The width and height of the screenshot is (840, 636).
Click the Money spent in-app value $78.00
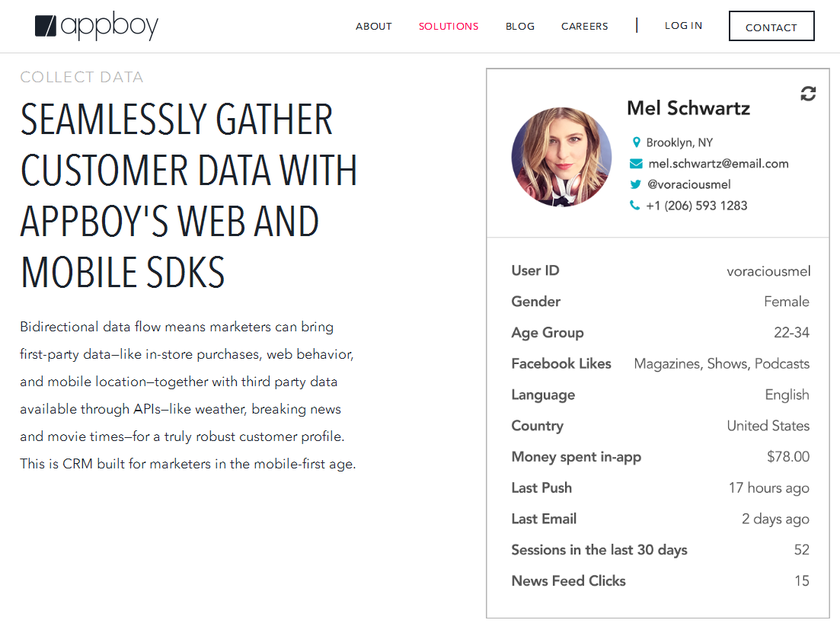788,457
